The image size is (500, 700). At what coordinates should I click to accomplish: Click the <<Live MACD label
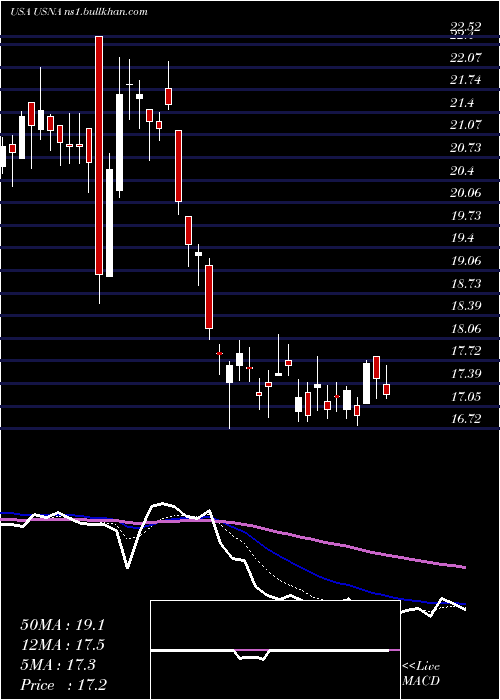click(421, 674)
